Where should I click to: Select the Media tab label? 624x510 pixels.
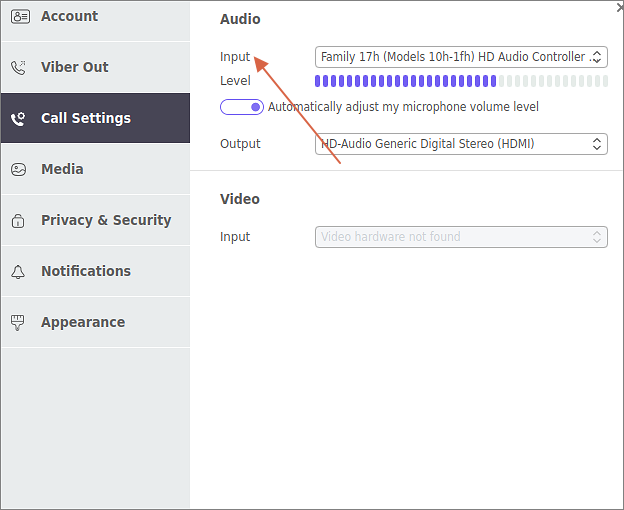[x=62, y=169]
